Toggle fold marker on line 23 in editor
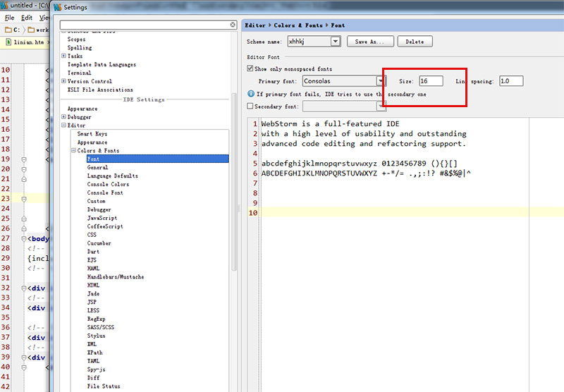 24,199
